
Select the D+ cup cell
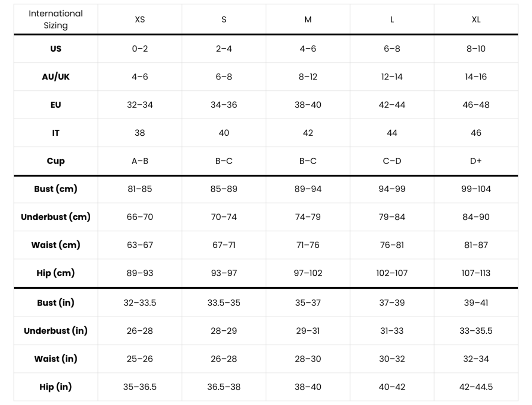[x=476, y=161]
